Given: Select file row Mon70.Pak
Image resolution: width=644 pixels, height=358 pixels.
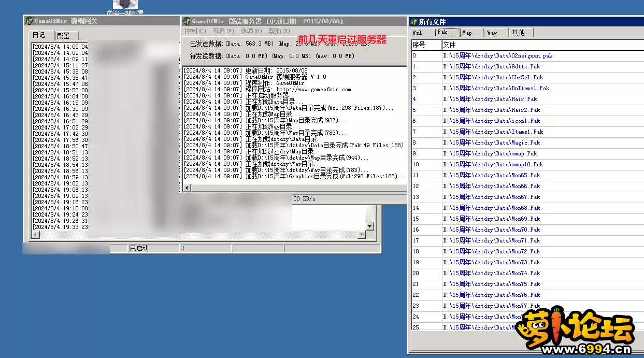Looking at the screenshot, I should tap(527, 230).
